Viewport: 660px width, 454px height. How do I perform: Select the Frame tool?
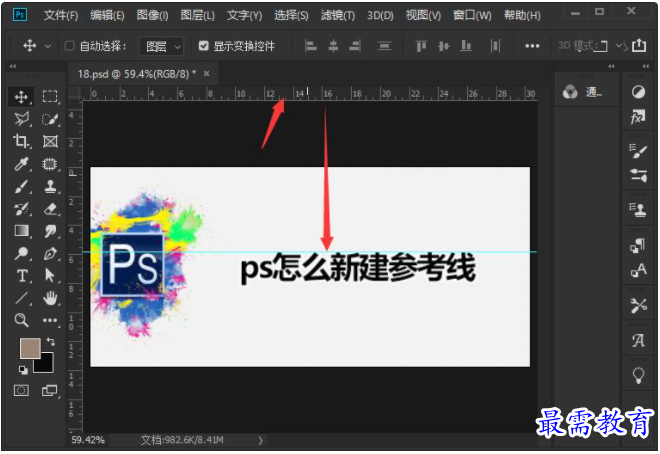50,141
